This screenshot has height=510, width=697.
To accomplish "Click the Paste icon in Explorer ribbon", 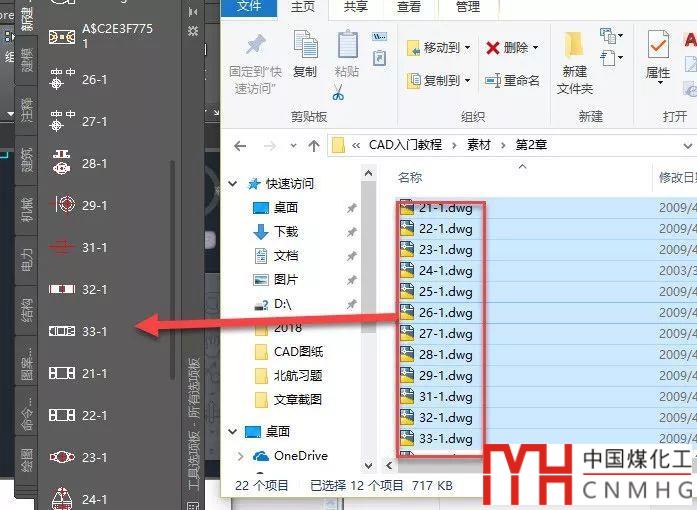I will [x=348, y=44].
